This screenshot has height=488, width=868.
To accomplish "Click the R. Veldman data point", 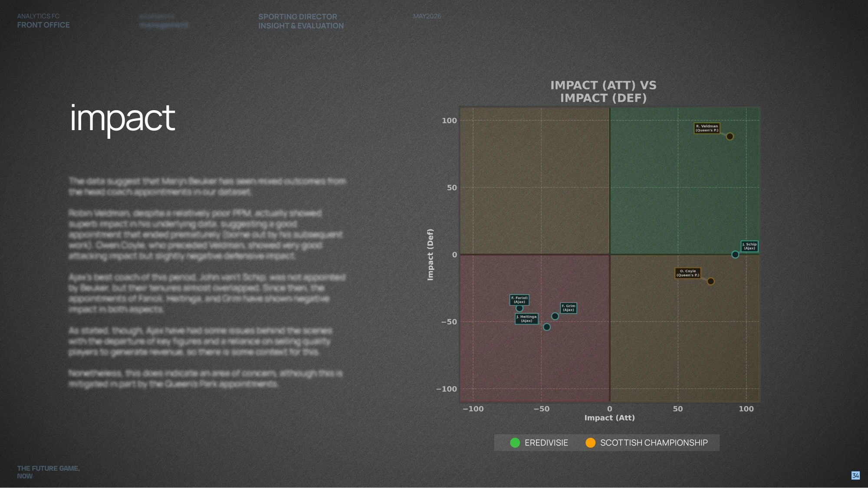I will coord(730,137).
